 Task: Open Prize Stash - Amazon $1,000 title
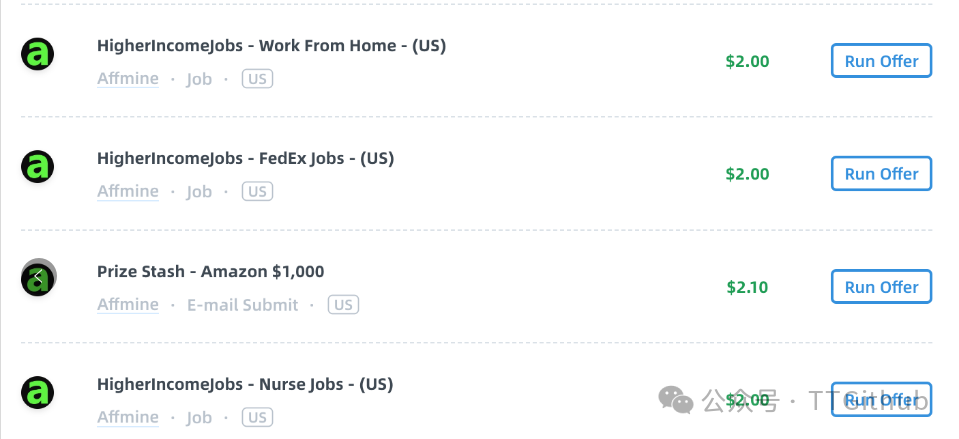point(210,271)
